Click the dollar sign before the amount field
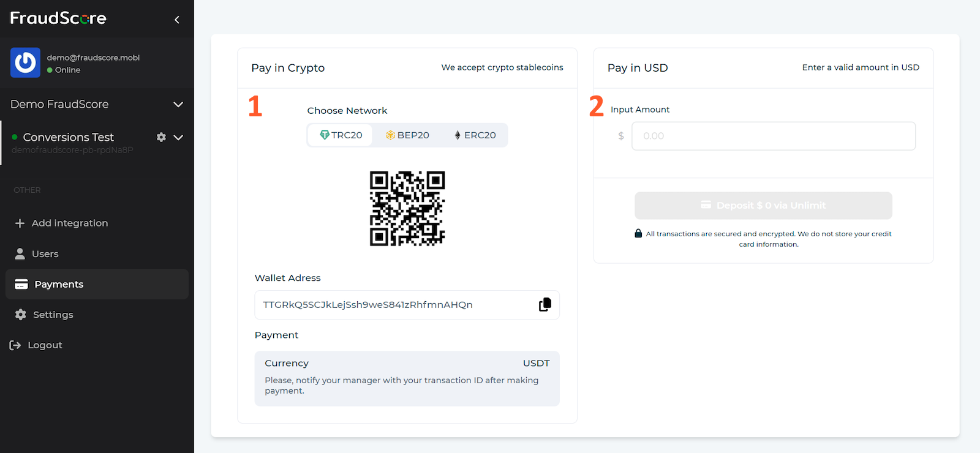 pyautogui.click(x=621, y=136)
